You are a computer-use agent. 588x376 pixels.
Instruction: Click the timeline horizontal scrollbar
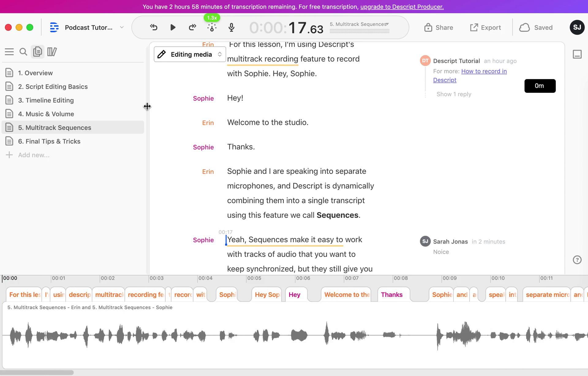37,373
